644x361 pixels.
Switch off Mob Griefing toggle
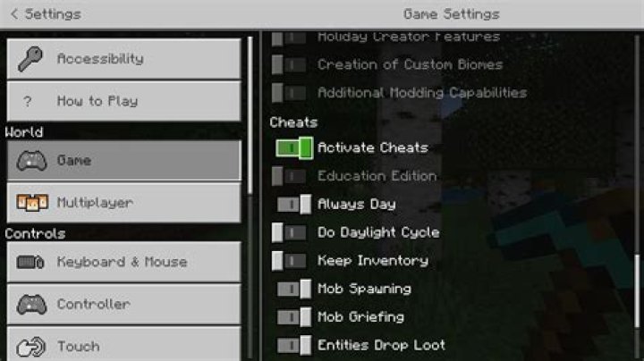[294, 317]
